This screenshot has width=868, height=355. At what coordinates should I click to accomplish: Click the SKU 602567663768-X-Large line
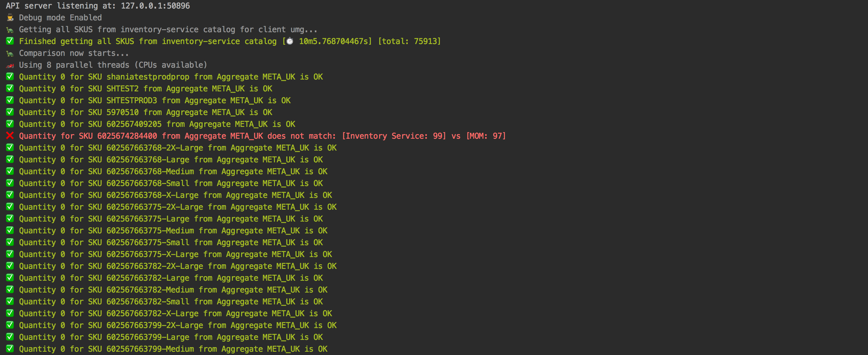click(175, 195)
